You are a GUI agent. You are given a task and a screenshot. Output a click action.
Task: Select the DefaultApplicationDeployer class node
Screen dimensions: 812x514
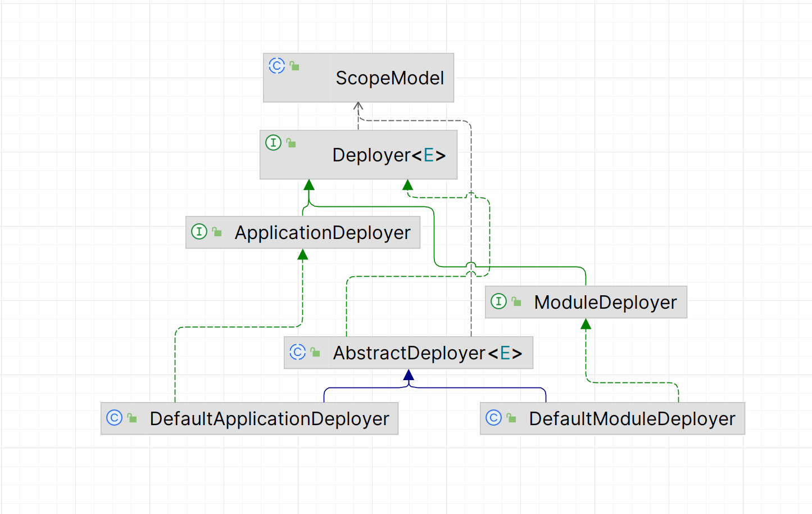click(250, 418)
